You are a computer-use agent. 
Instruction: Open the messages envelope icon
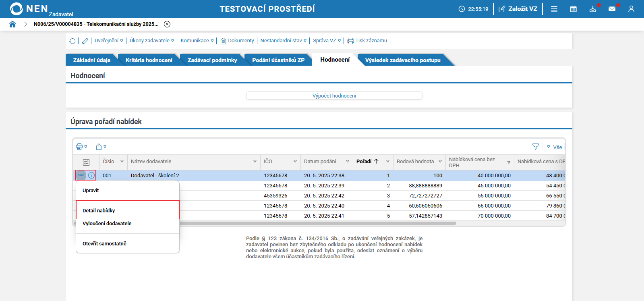[612, 9]
